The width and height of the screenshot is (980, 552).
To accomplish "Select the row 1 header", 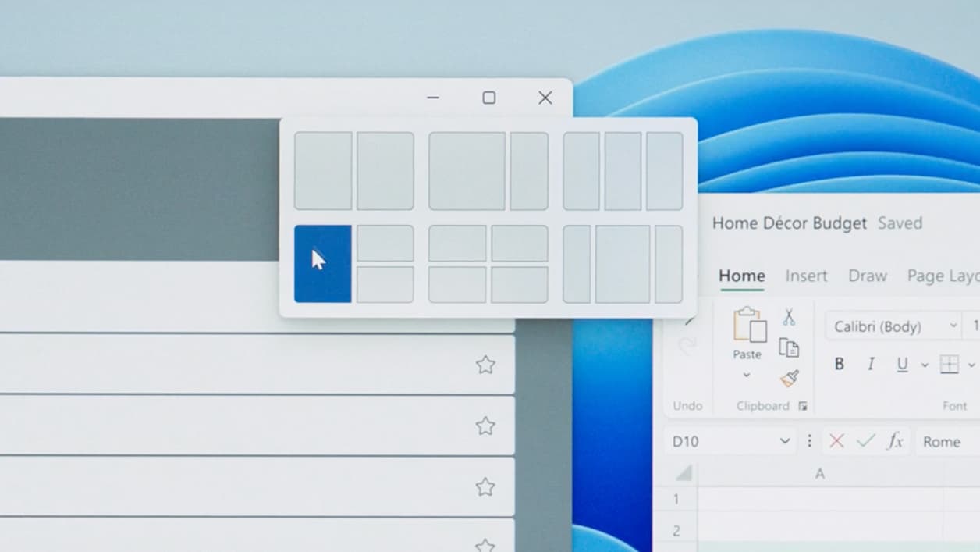I will (676, 499).
